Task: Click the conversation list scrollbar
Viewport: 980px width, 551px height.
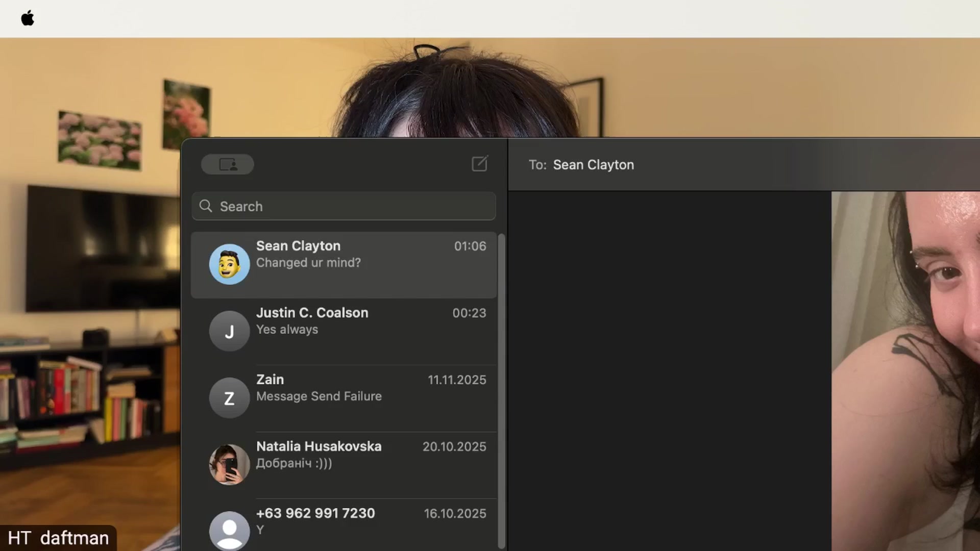Action: click(501, 391)
